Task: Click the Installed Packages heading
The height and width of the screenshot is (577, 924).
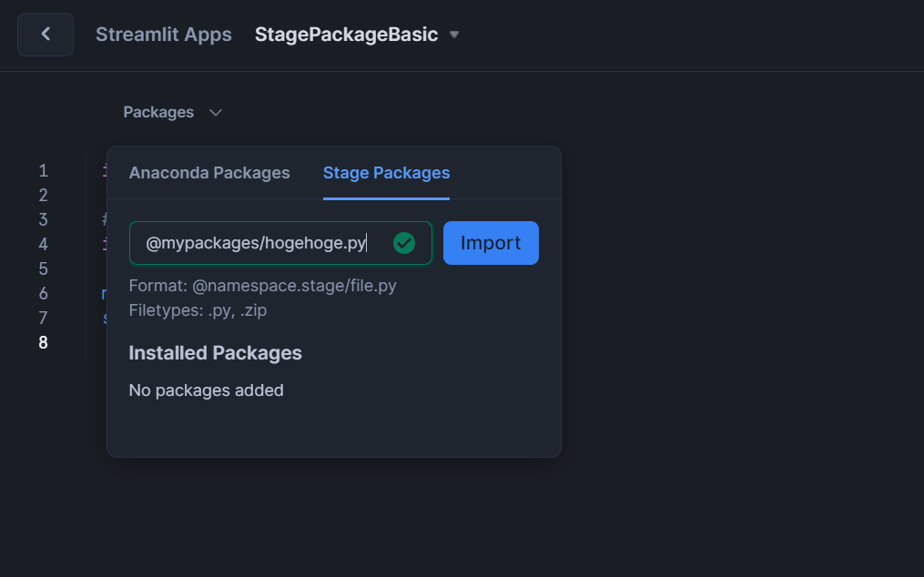Action: click(215, 353)
